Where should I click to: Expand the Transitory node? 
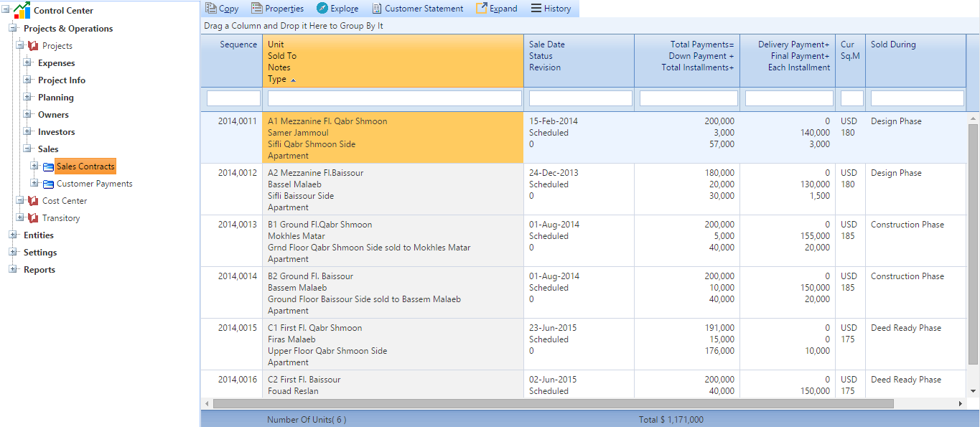(x=20, y=218)
